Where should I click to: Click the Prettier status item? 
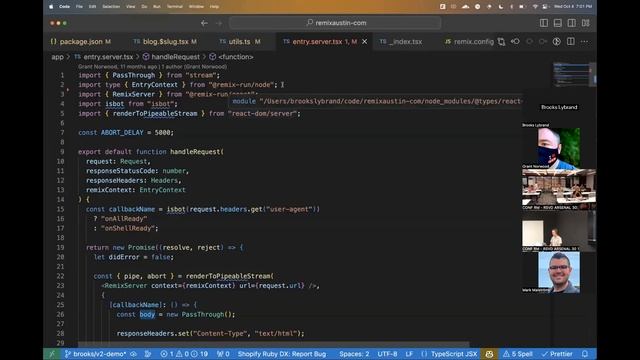557,354
